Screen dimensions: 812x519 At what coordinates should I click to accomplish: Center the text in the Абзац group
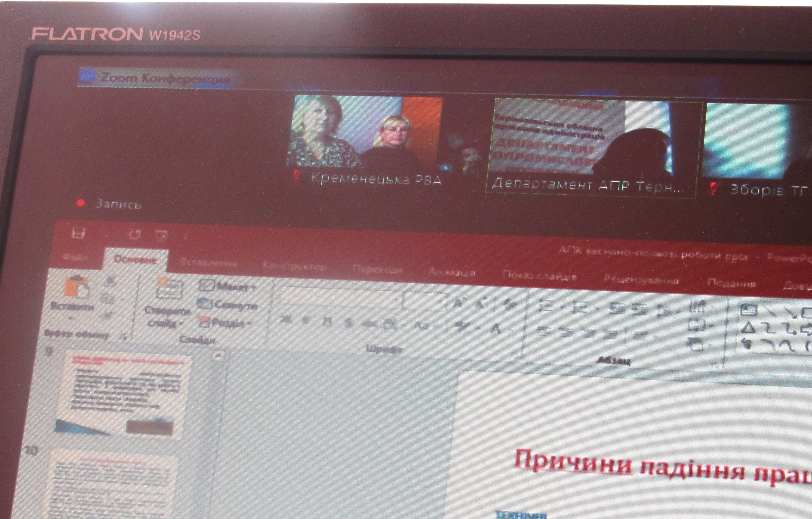566,332
